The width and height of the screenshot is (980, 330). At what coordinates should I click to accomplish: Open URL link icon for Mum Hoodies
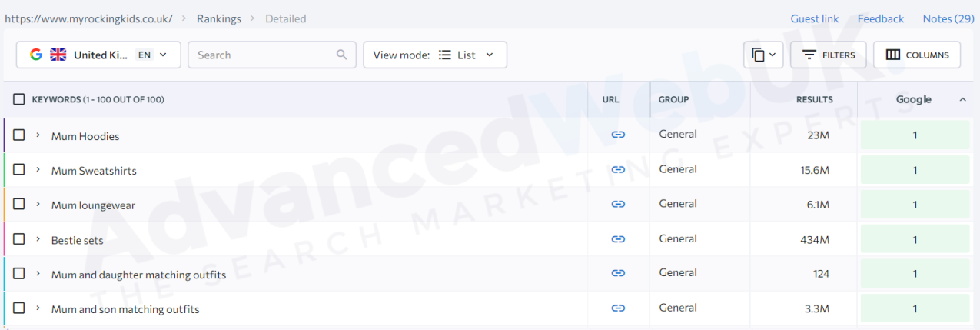618,135
